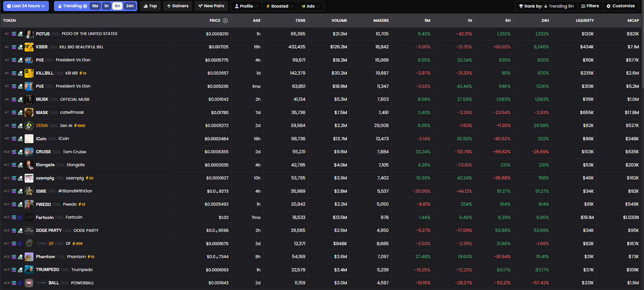Click the Elongate token thumbnail
The width and height of the screenshot is (644, 290).
coord(29,165)
